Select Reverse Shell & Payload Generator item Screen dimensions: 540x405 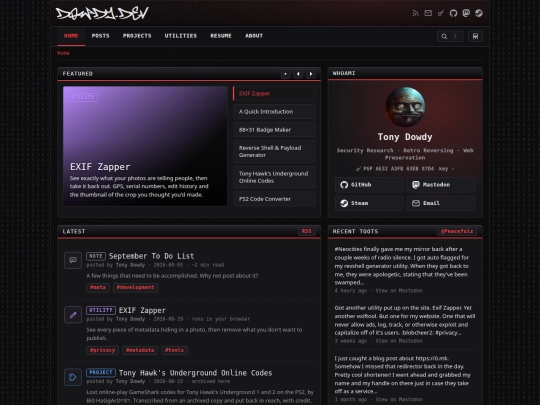[x=274, y=152]
